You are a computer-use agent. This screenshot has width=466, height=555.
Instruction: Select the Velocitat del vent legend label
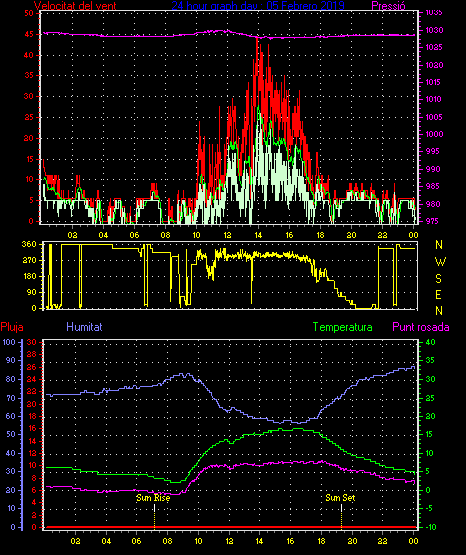click(75, 5)
